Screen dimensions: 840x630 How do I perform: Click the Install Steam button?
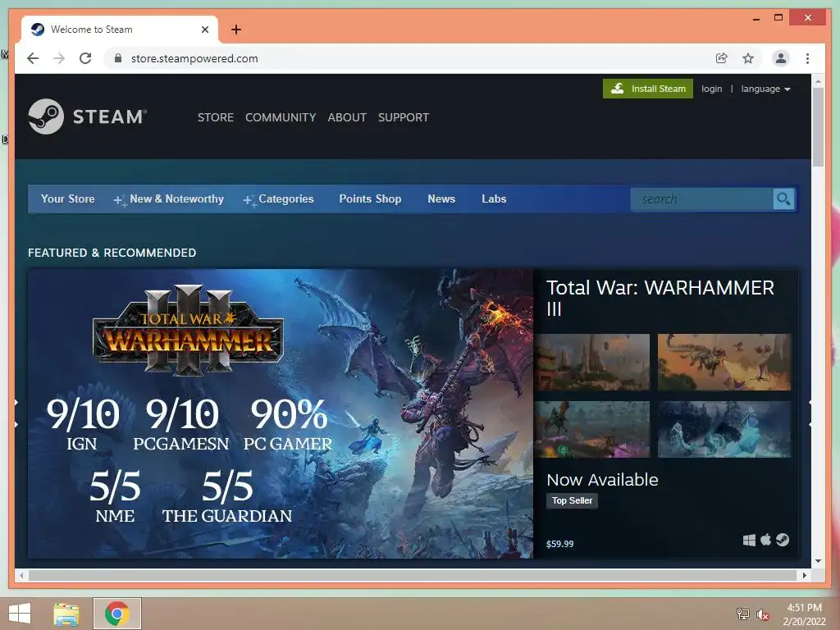pyautogui.click(x=648, y=89)
